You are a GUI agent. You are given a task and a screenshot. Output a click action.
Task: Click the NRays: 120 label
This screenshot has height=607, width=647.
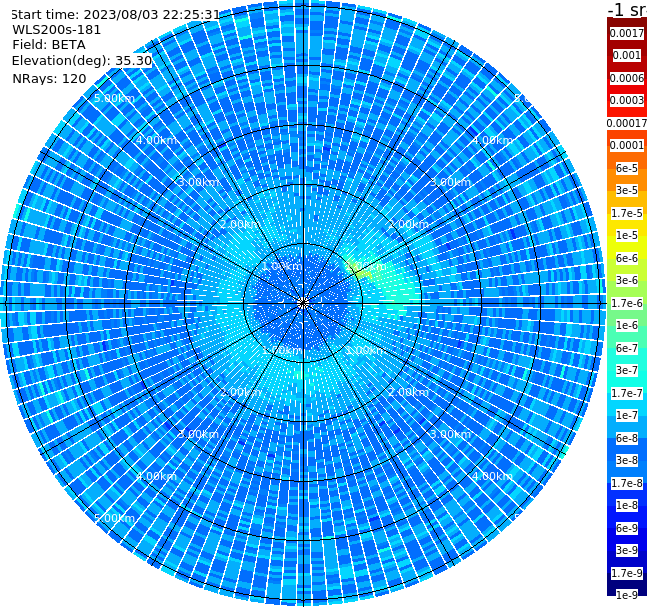[x=49, y=78]
